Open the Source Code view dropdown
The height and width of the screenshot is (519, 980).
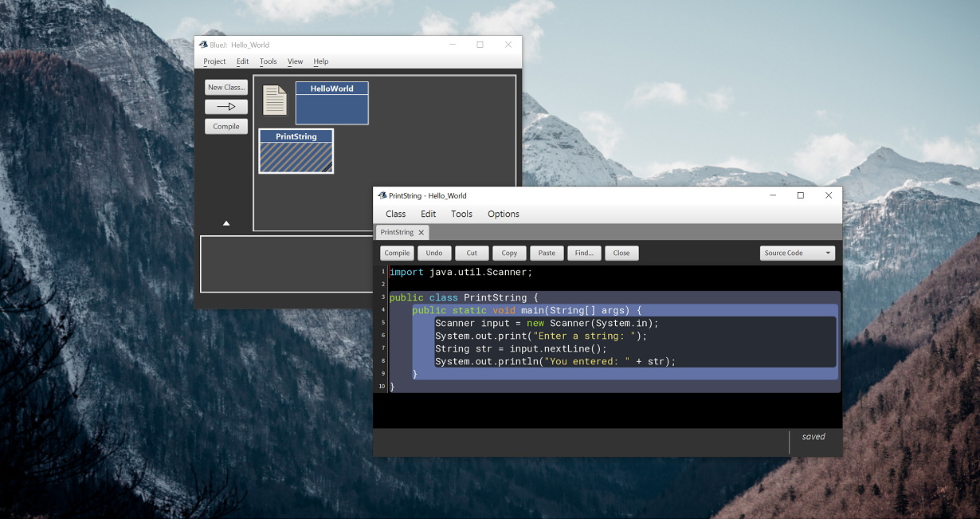[797, 253]
